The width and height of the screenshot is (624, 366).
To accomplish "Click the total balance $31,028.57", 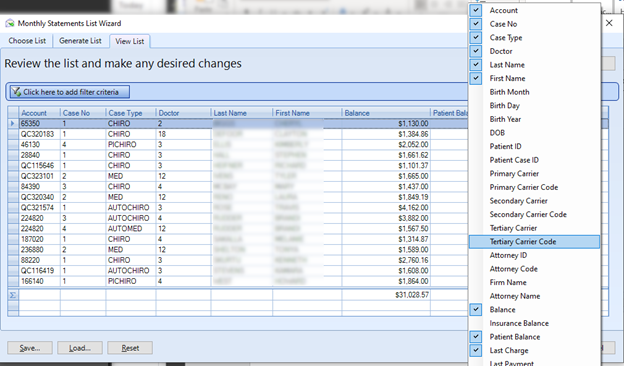I will [386, 295].
